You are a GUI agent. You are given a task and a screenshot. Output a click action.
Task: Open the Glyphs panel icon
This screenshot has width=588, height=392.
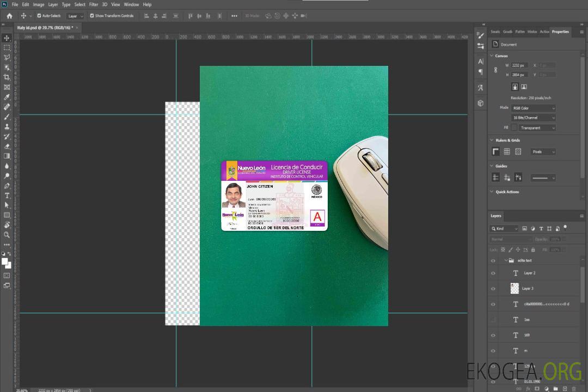(481, 88)
